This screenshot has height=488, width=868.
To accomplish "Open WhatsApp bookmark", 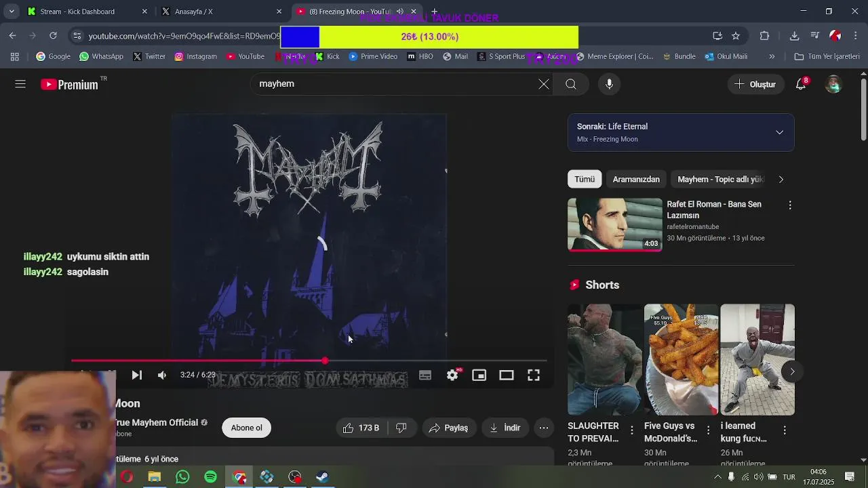I will pyautogui.click(x=102, y=56).
